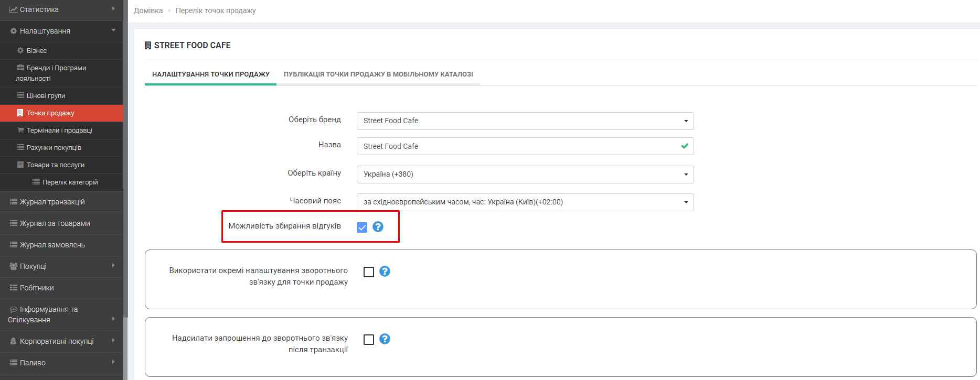
Task: Check Надсилати запрошення після транзакції box
Action: [x=369, y=340]
